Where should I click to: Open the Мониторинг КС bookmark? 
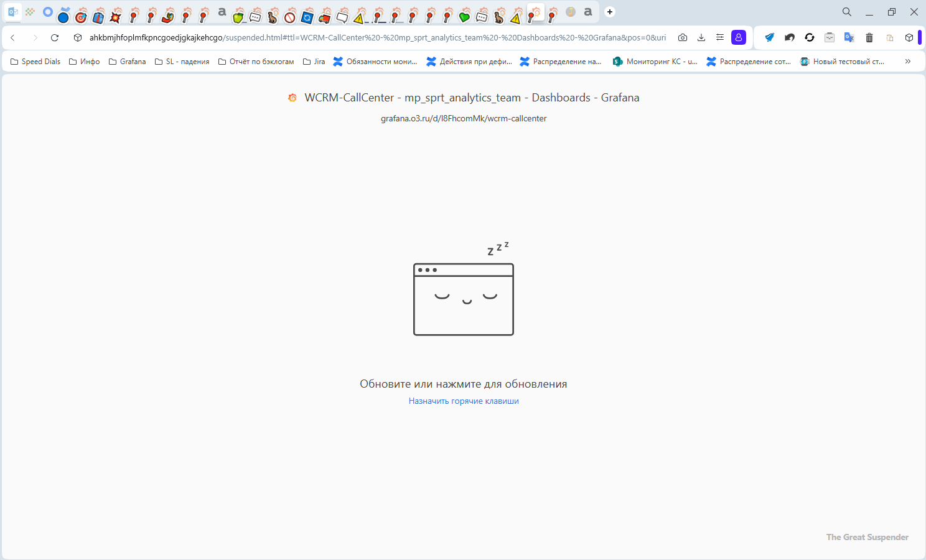655,62
